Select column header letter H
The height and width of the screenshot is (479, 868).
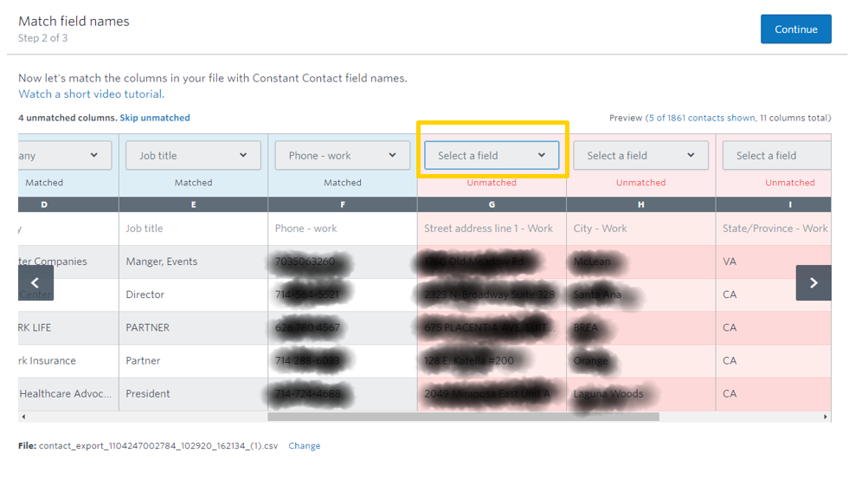(641, 204)
